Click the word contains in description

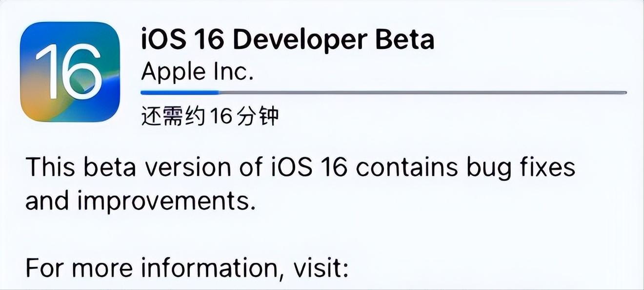pyautogui.click(x=406, y=168)
